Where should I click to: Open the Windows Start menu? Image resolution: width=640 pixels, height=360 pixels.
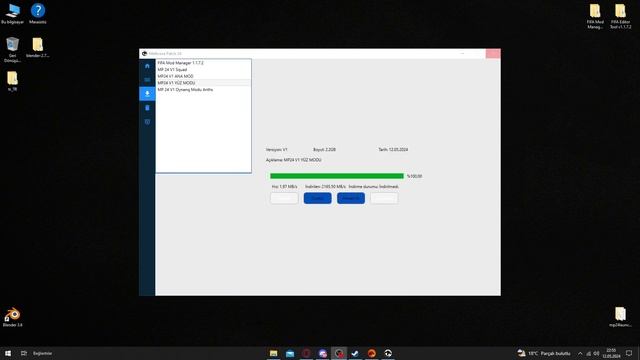(x=8, y=353)
